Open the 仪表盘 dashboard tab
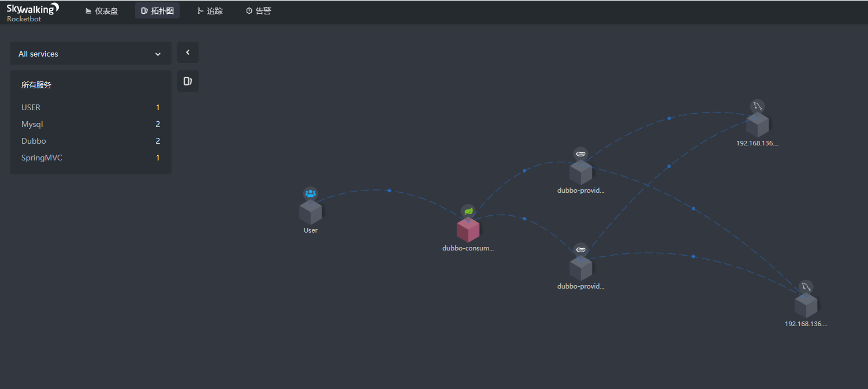Image resolution: width=868 pixels, height=389 pixels. coord(101,11)
